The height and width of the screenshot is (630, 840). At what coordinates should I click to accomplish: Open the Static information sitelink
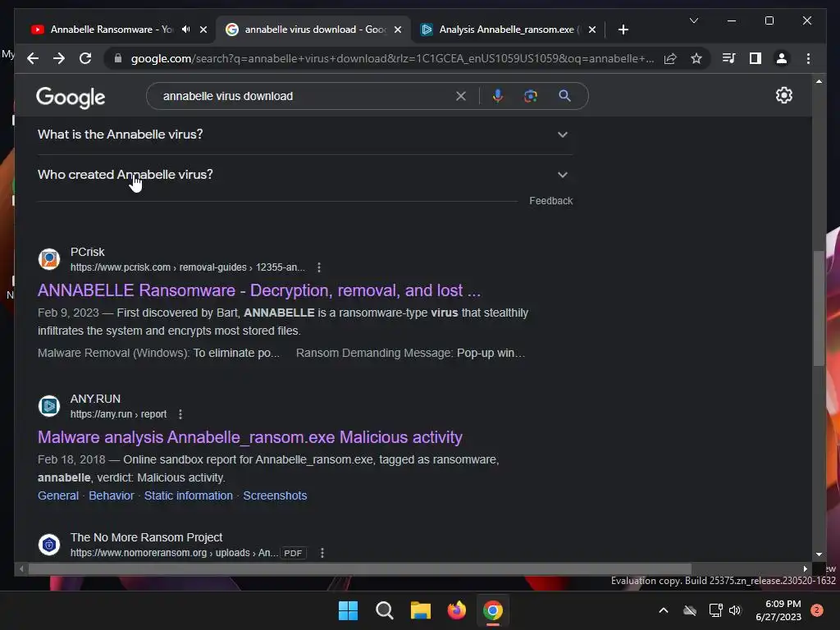click(189, 495)
